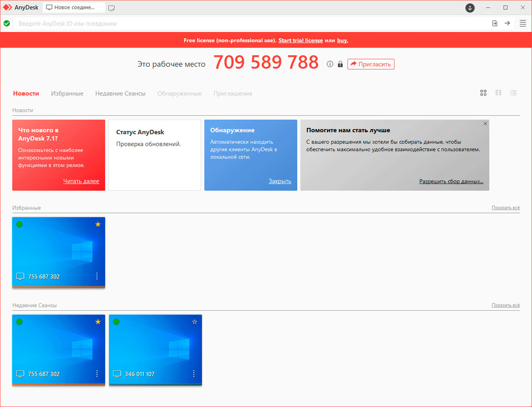Switch to the Избранные tab
This screenshot has width=532, height=407.
coord(67,93)
